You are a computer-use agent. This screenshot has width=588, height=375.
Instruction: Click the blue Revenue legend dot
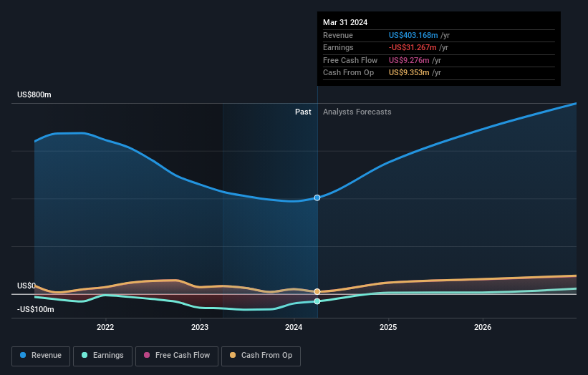[x=23, y=355]
